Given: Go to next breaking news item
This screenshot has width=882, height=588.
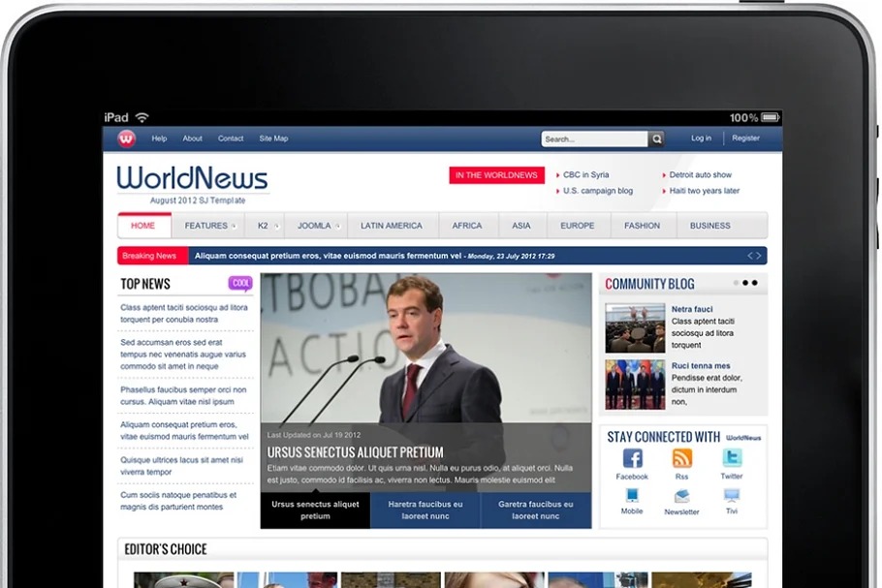Looking at the screenshot, I should [x=759, y=256].
